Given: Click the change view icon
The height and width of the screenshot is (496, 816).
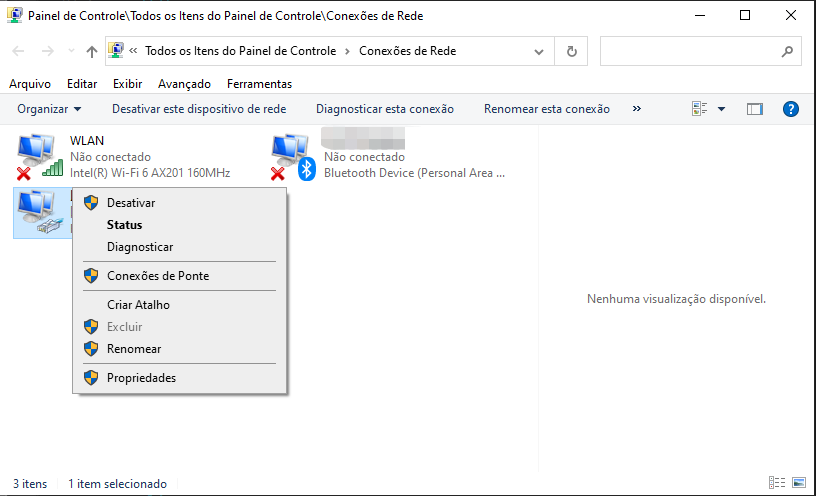Looking at the screenshot, I should tap(699, 109).
